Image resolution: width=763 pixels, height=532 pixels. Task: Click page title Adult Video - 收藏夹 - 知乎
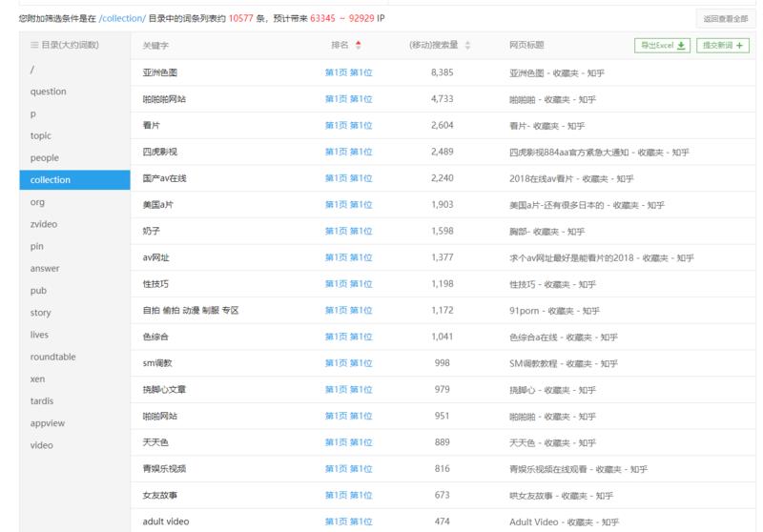coord(564,522)
